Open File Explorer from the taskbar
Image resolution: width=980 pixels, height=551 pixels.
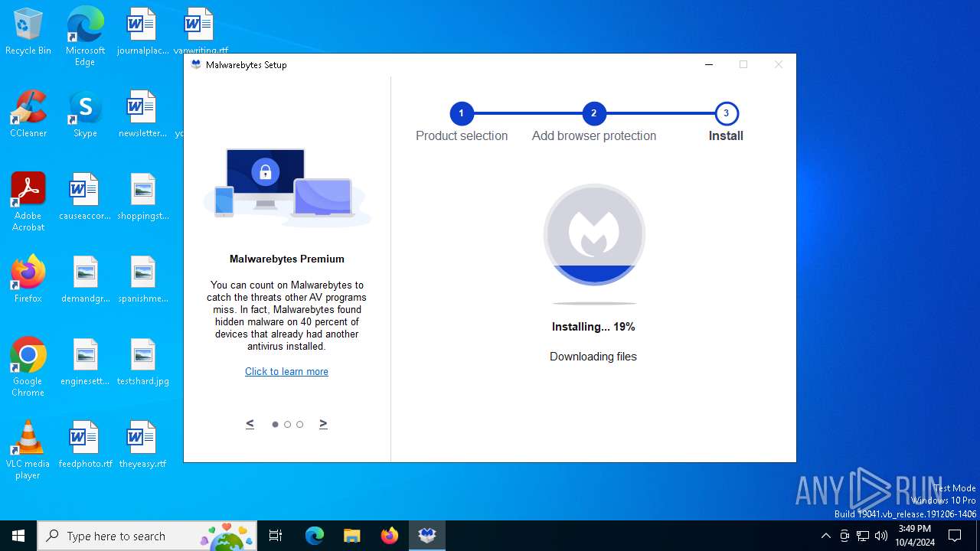coord(352,536)
